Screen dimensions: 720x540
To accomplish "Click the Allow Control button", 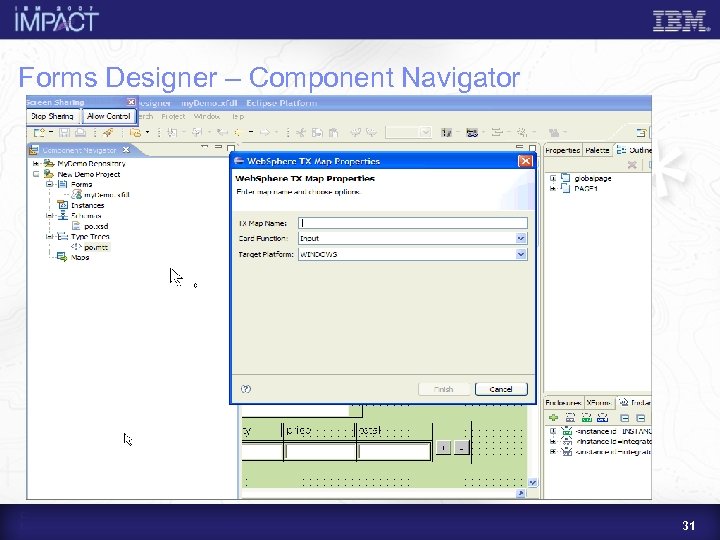I will pos(109,116).
